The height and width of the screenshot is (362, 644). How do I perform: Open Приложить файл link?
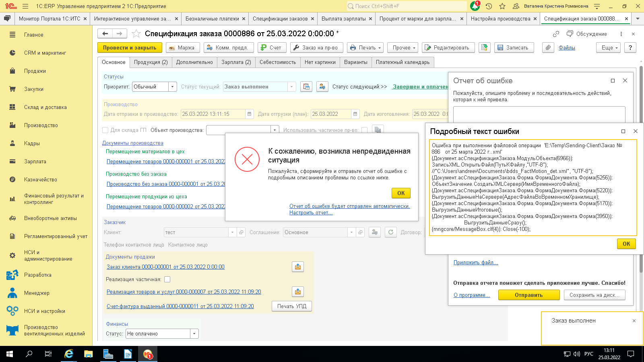476,263
